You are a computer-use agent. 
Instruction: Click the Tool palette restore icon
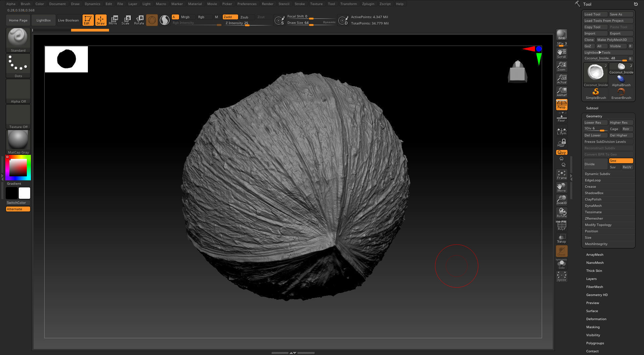[x=636, y=4]
